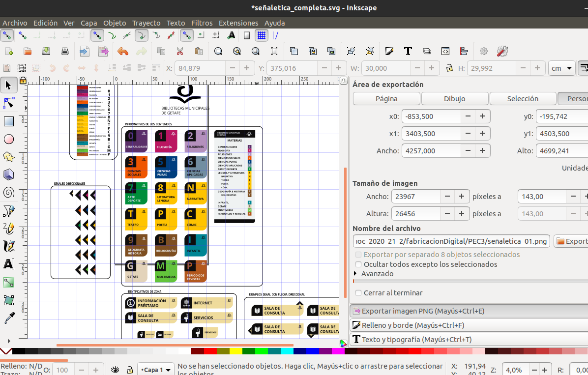Open the Filtros menu

[x=202, y=23]
